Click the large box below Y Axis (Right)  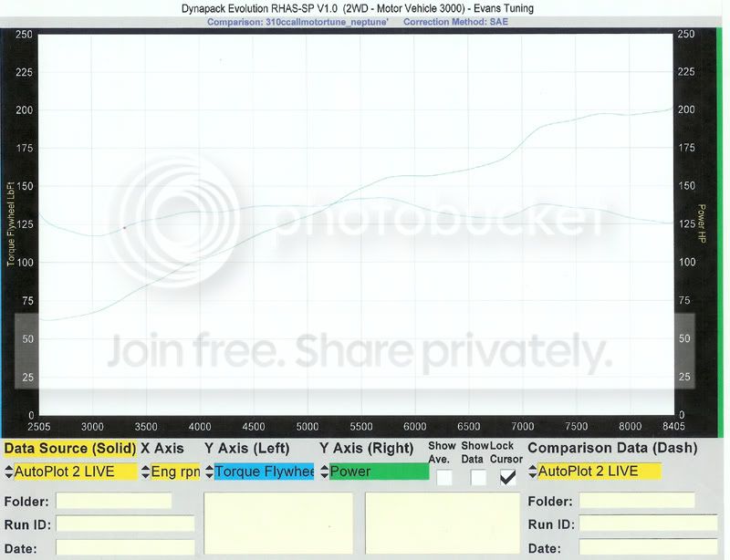441,525
